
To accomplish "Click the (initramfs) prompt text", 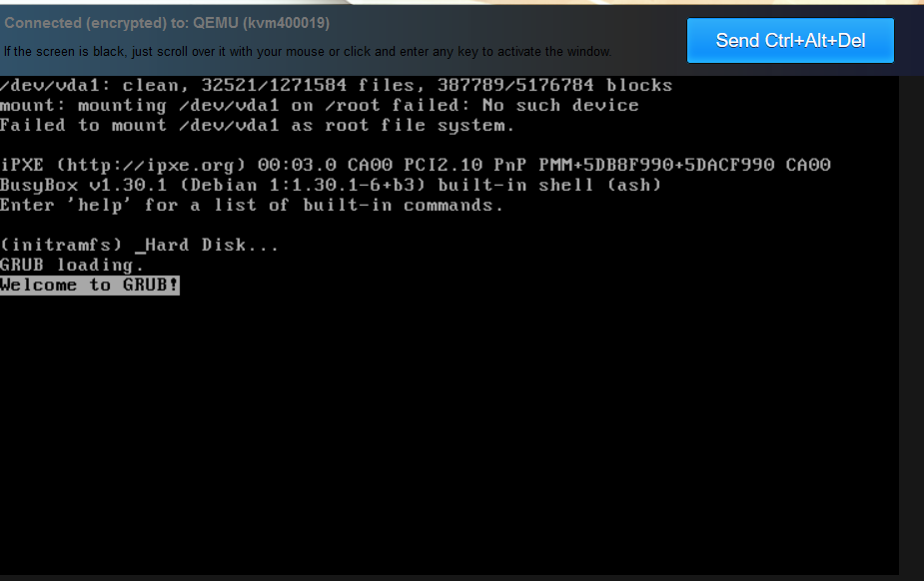I will pyautogui.click(x=62, y=246).
